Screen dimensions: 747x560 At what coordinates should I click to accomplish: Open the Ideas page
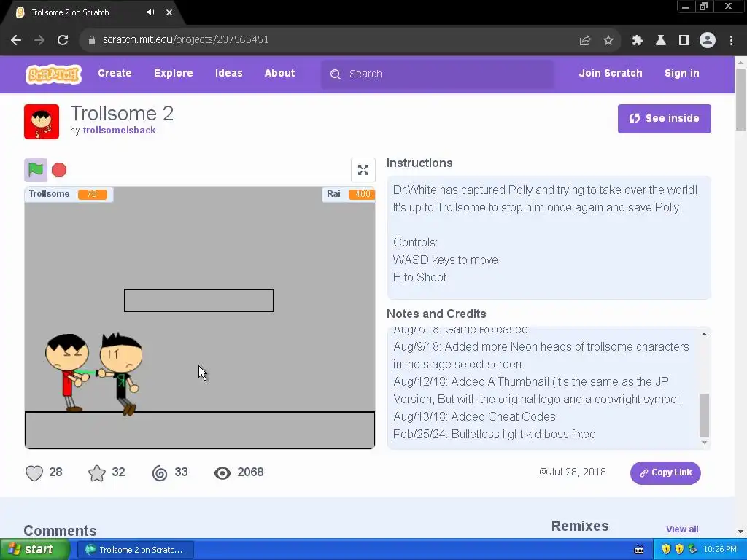click(228, 74)
